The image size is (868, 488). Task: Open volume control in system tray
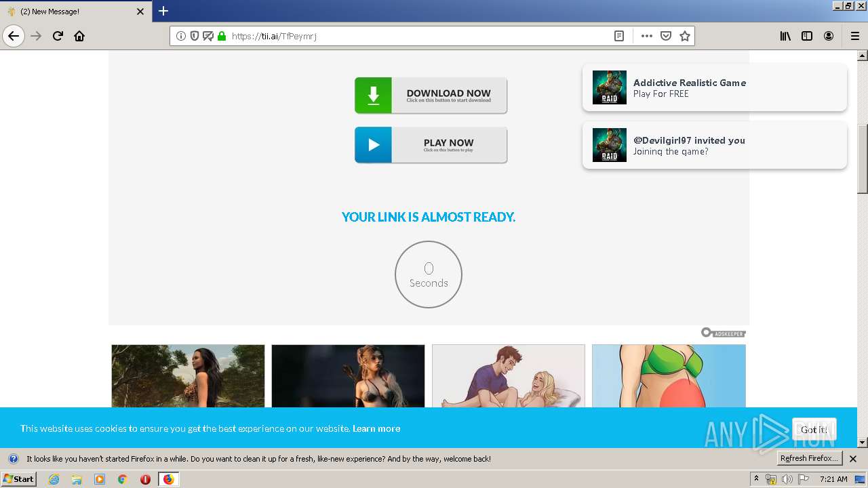click(787, 479)
